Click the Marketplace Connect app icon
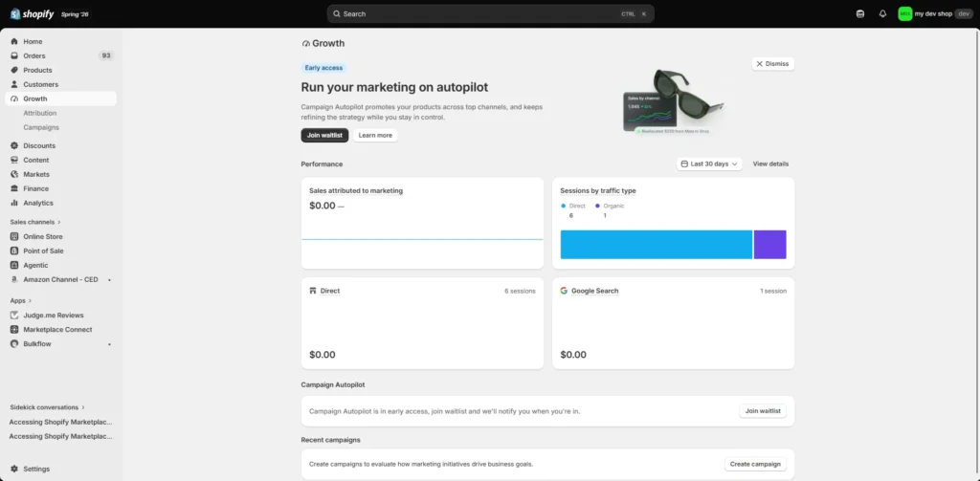The width and height of the screenshot is (980, 481). (14, 330)
